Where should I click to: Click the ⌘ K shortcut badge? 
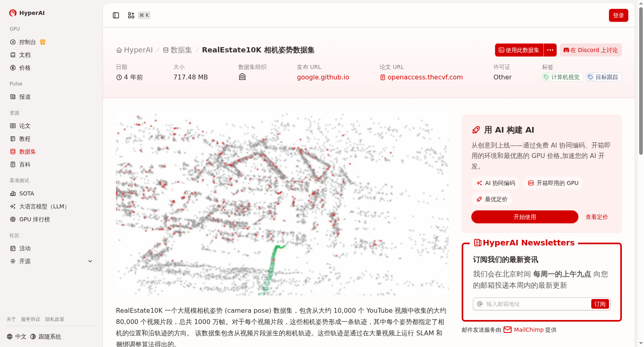(x=144, y=15)
